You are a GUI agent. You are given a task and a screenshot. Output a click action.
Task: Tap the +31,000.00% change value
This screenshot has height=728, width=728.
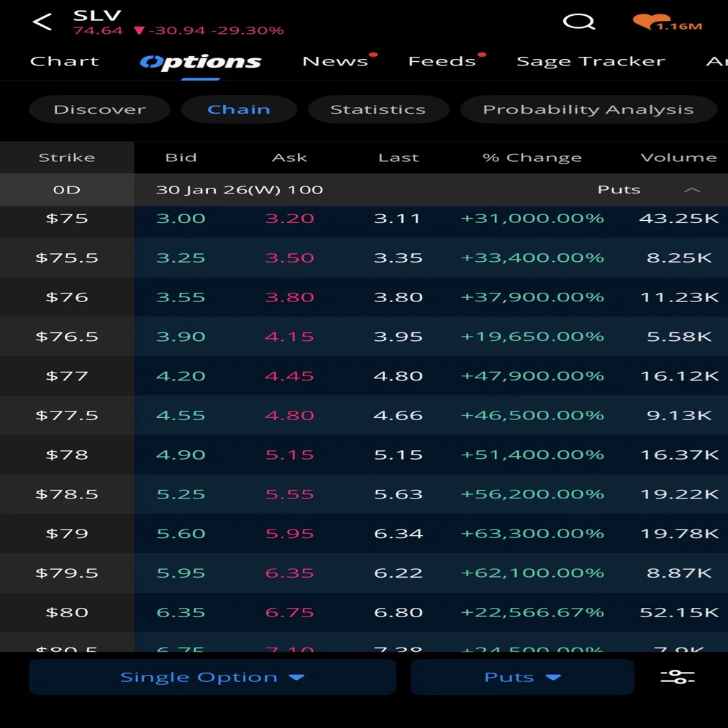[532, 219]
